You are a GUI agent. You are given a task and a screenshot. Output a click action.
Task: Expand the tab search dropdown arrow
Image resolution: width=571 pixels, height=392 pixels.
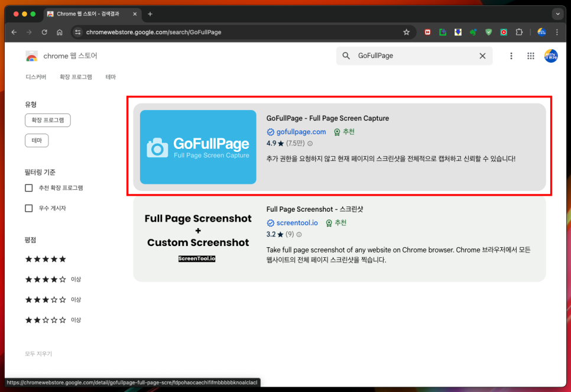(557, 14)
